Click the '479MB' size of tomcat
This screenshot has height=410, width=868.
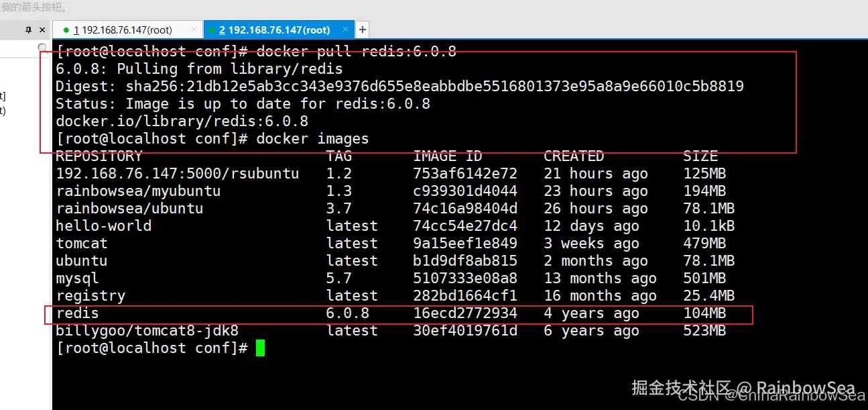click(704, 243)
